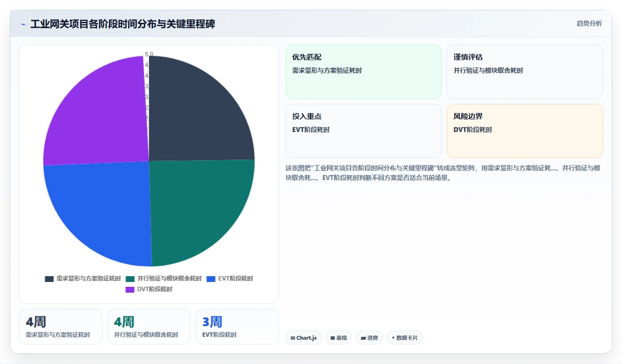Click DVT阶段耗时 text in 风险边界 card
The image size is (622, 364).
coord(473,130)
